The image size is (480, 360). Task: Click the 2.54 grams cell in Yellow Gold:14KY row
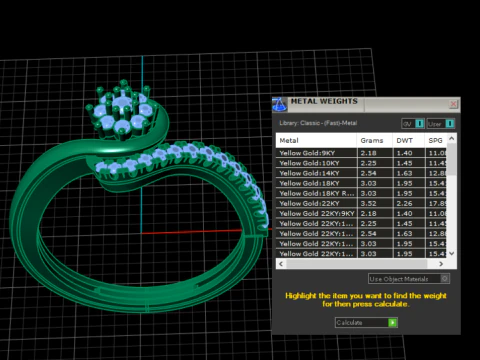pyautogui.click(x=375, y=173)
